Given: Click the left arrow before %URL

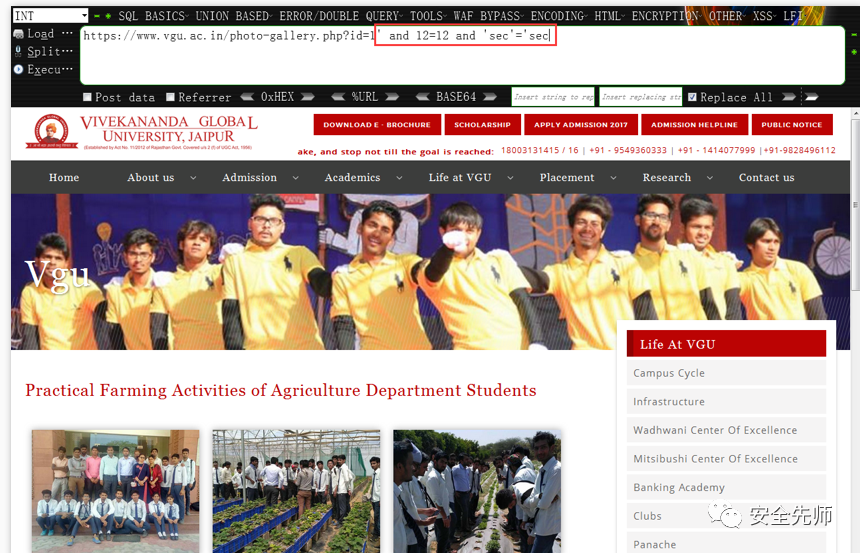Looking at the screenshot, I should pyautogui.click(x=338, y=97).
